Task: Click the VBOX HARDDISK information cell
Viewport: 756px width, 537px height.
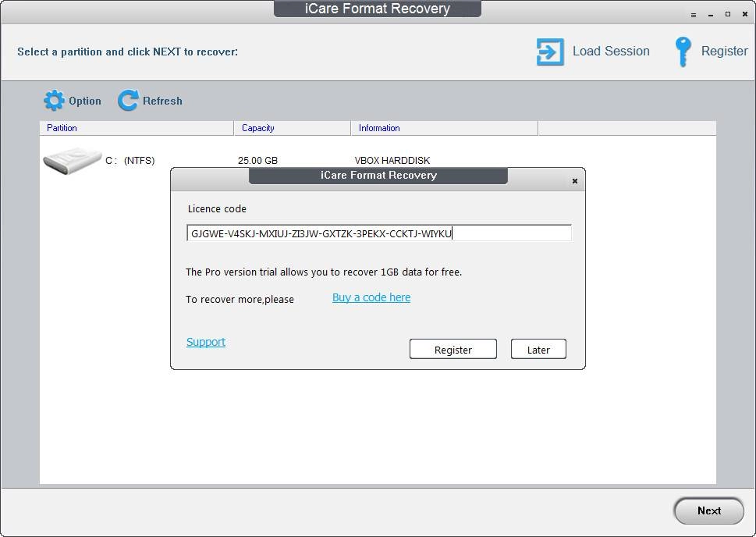Action: [392, 161]
